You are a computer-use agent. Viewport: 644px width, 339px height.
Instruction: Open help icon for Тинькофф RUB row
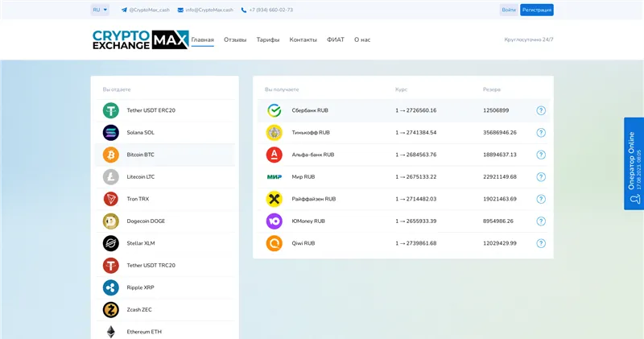541,133
